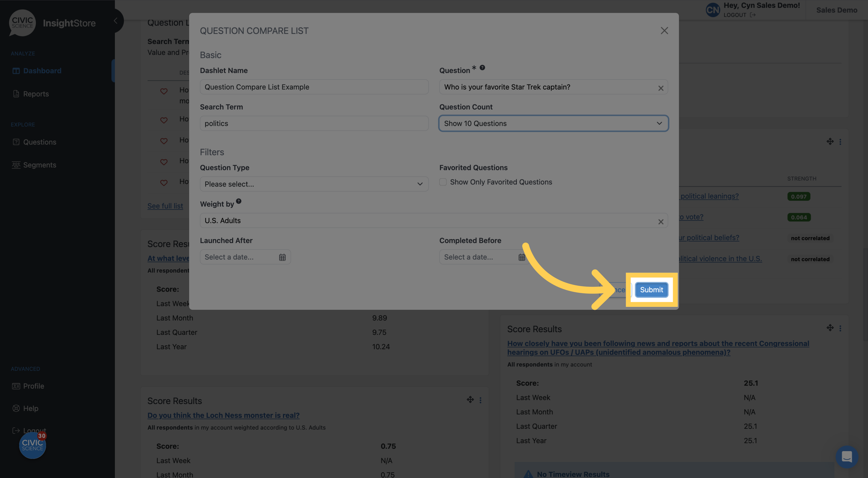Viewport: 868px width, 478px height.
Task: Click the Reports document icon
Action: point(16,94)
